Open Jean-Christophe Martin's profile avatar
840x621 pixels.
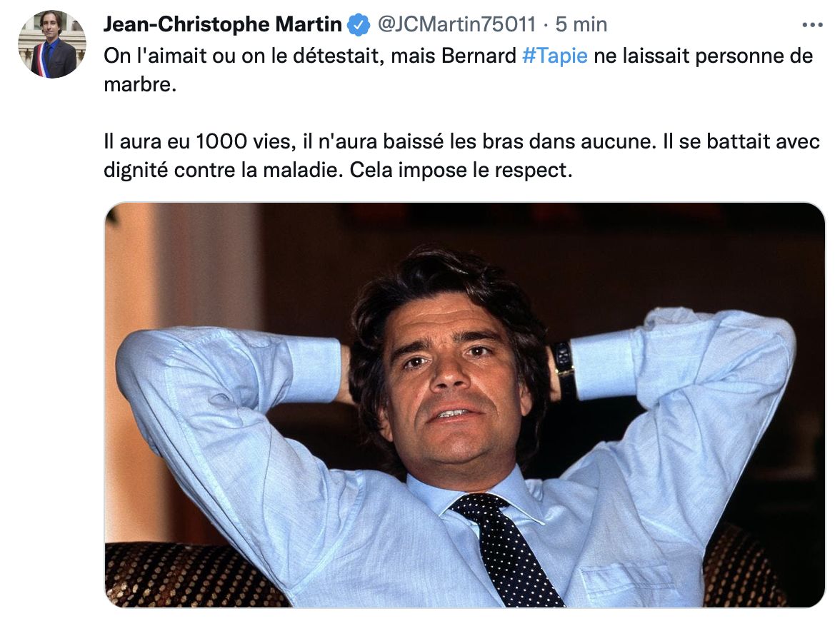pyautogui.click(x=52, y=44)
